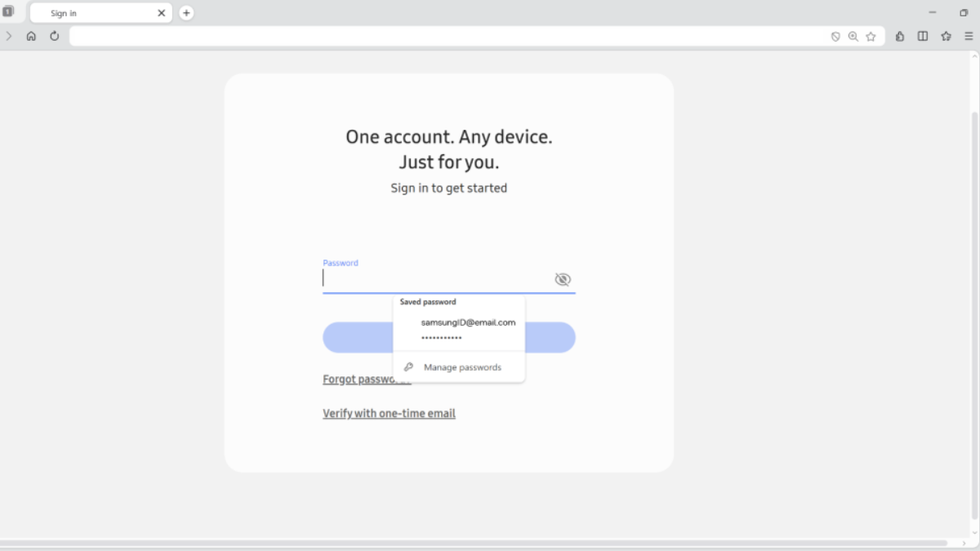This screenshot has width=980, height=551.
Task: Open the bookmarks list star icon
Action: tap(945, 36)
